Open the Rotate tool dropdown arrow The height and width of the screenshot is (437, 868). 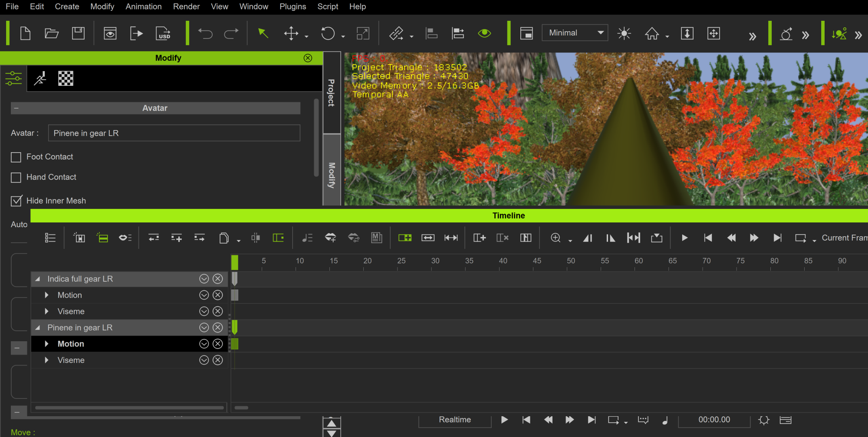[343, 36]
